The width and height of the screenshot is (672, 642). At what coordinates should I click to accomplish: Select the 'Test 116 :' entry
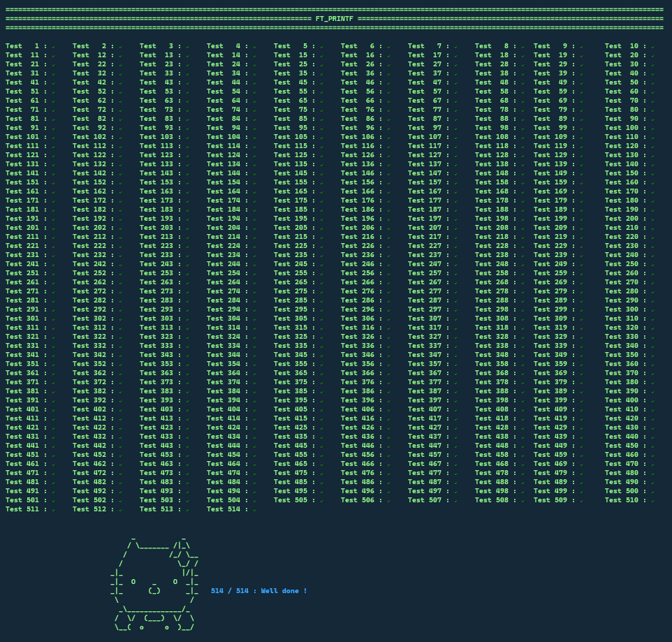[x=361, y=146]
